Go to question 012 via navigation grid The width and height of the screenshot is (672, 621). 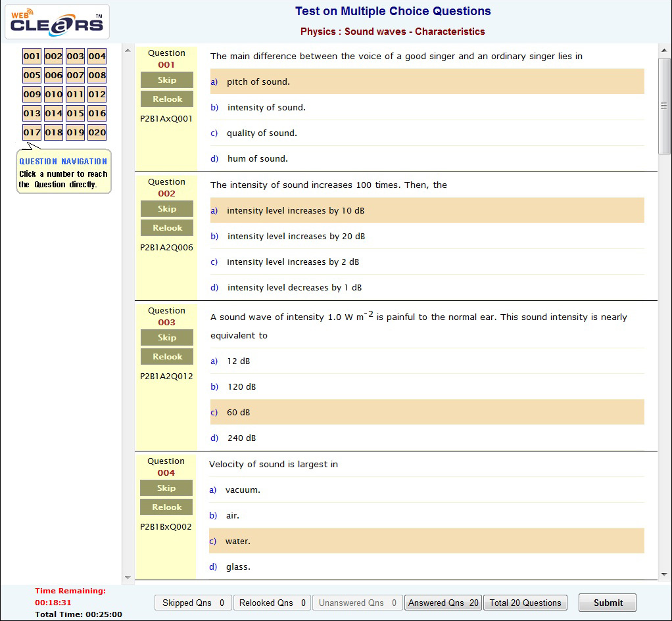point(97,94)
